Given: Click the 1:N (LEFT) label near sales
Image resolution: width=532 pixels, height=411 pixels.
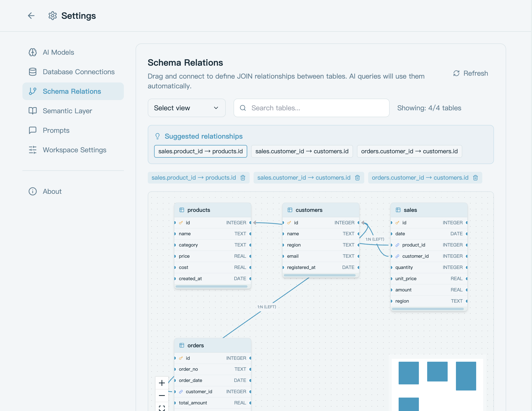Looking at the screenshot, I should click(375, 239).
